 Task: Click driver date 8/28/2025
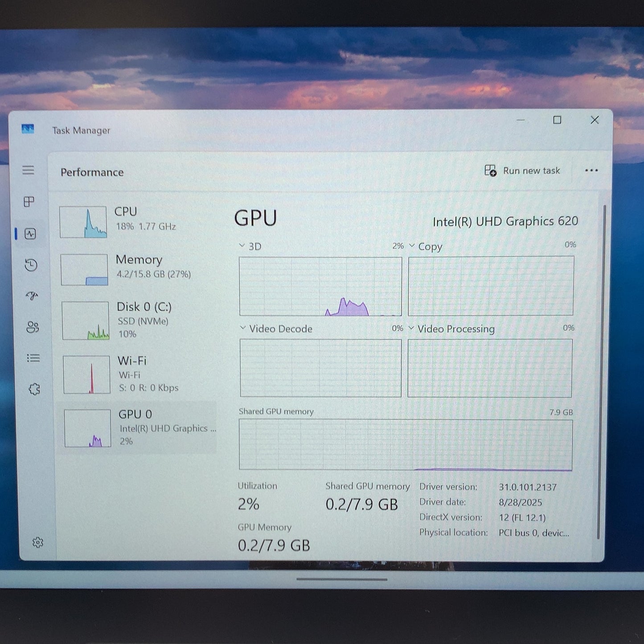point(521,502)
